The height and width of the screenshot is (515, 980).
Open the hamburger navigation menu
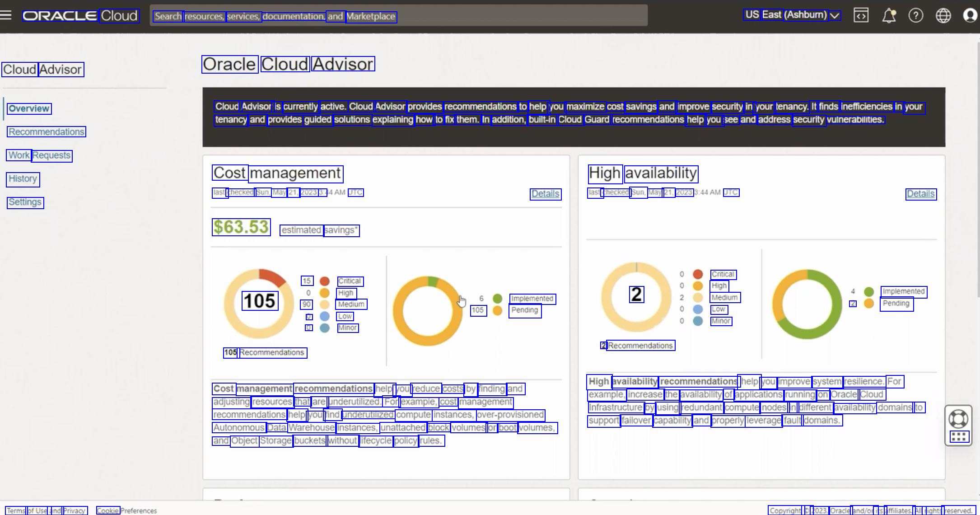tap(6, 15)
